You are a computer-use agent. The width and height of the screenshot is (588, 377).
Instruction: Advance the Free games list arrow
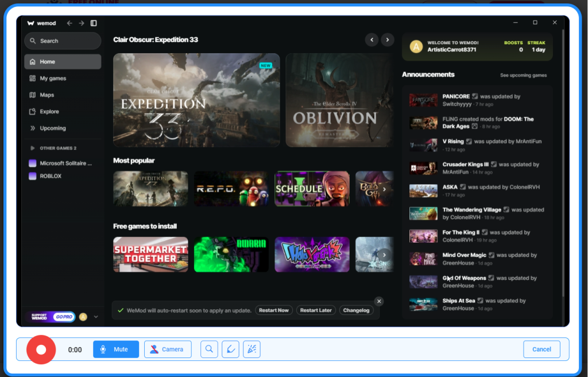click(x=384, y=255)
